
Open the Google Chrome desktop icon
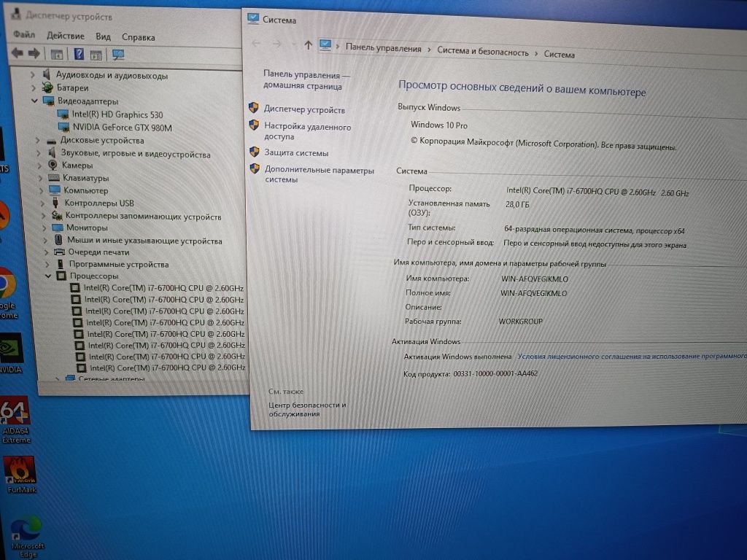pyautogui.click(x=8, y=293)
